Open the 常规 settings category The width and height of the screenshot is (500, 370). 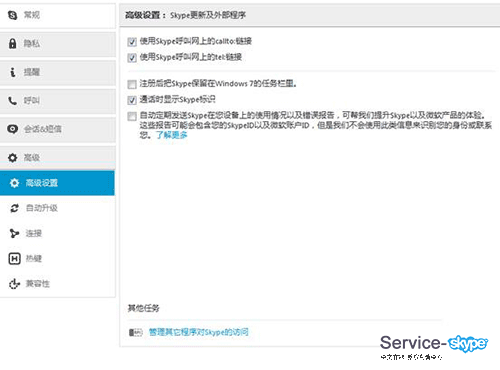click(57, 15)
